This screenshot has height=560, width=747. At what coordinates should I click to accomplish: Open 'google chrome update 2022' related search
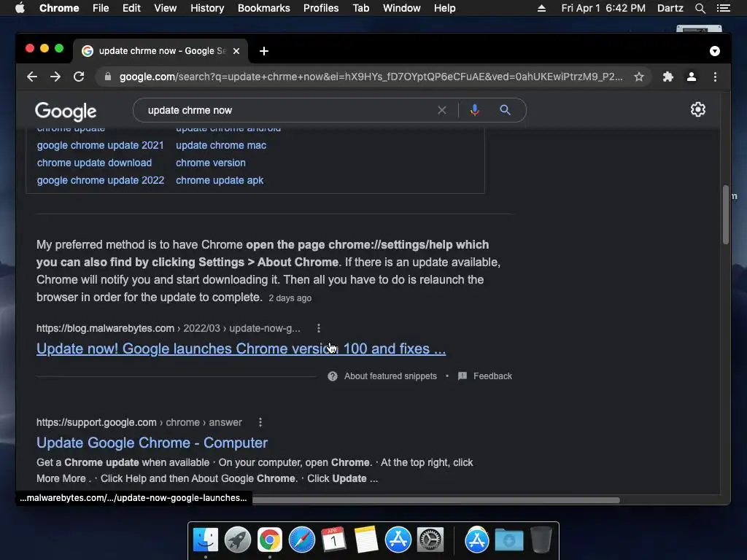[x=101, y=181]
